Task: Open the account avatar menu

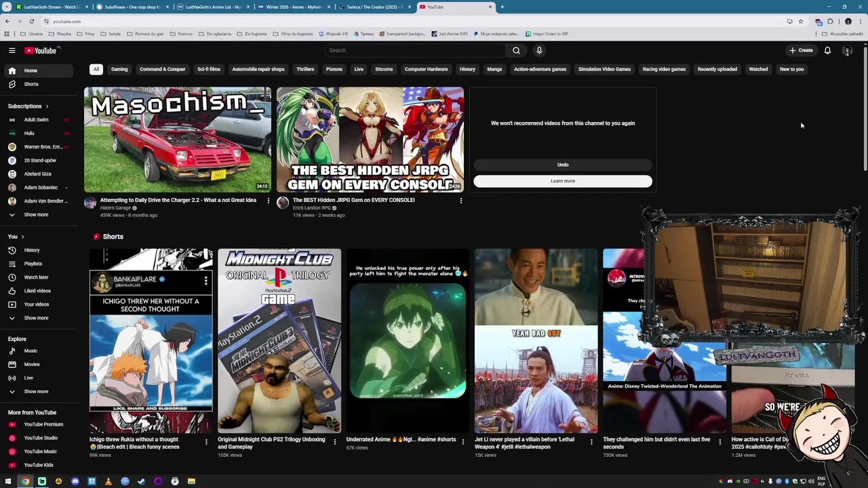Action: 847,50
